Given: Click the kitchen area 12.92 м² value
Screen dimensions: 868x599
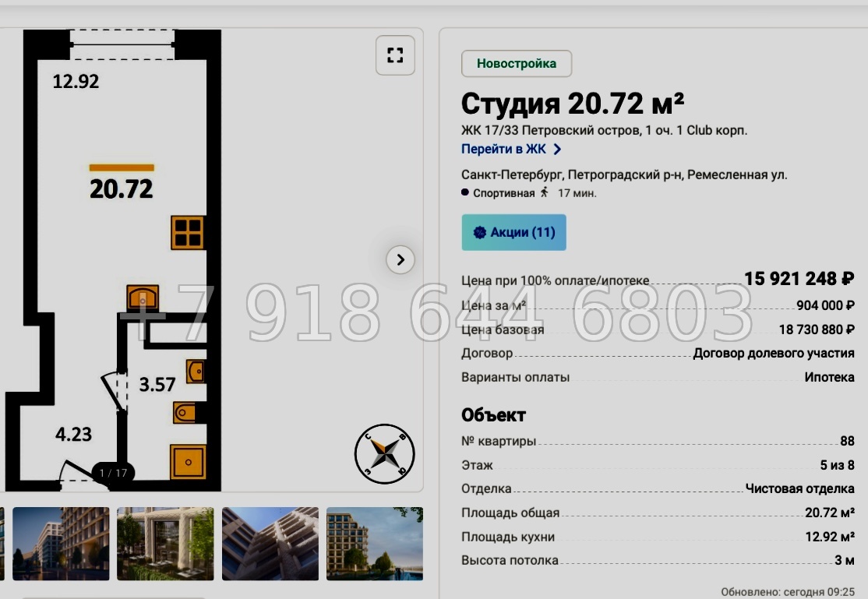Looking at the screenshot, I should coord(830,537).
